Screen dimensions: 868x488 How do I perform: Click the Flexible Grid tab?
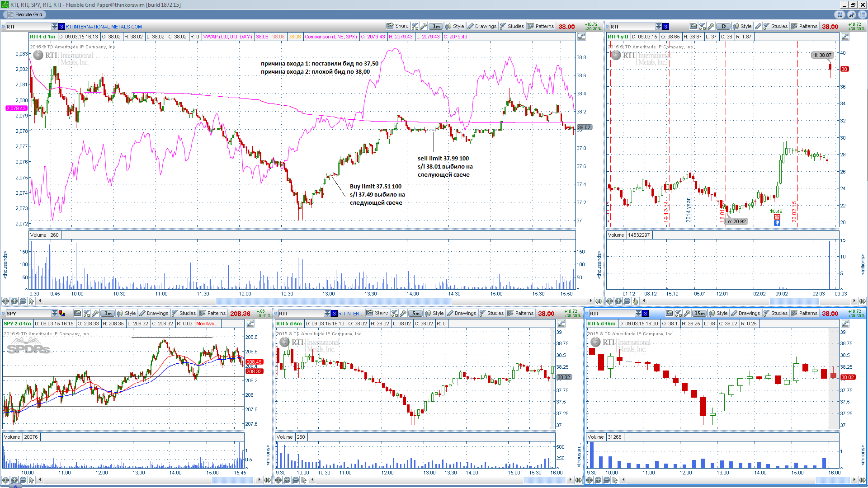coord(25,14)
